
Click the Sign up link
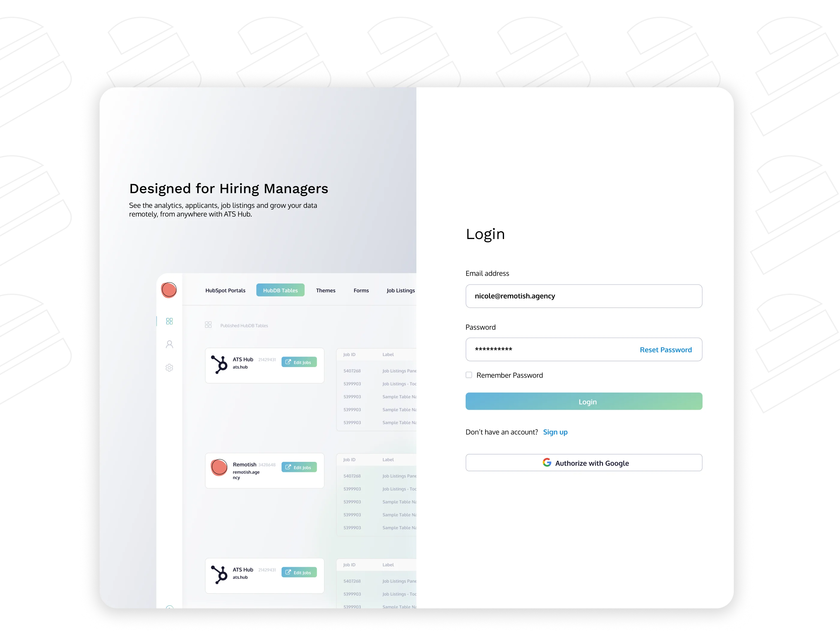tap(556, 432)
